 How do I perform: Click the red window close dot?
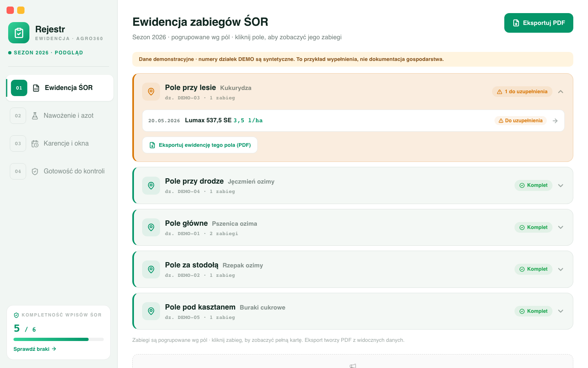tap(10, 10)
